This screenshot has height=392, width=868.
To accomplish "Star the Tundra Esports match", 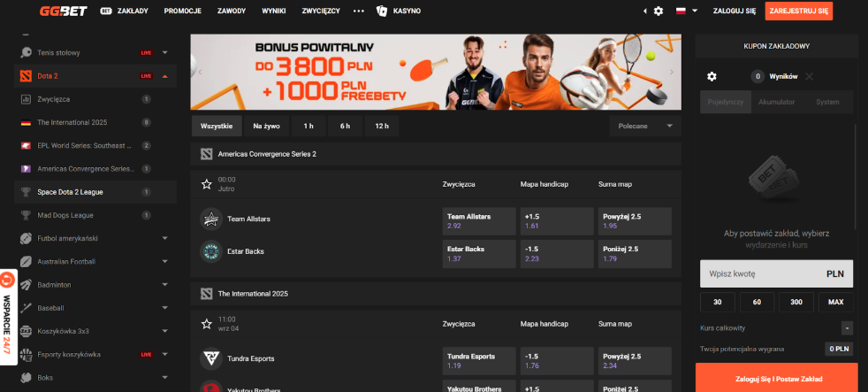I will click(207, 325).
